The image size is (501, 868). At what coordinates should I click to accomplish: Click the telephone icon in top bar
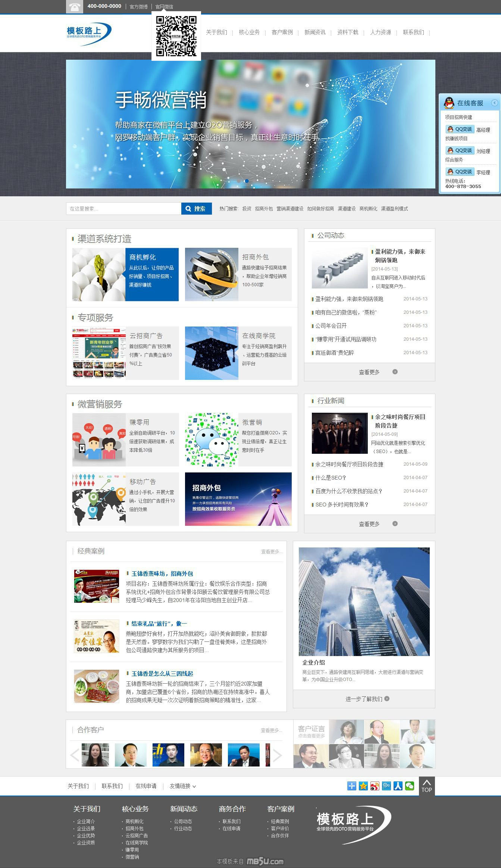pyautogui.click(x=74, y=7)
